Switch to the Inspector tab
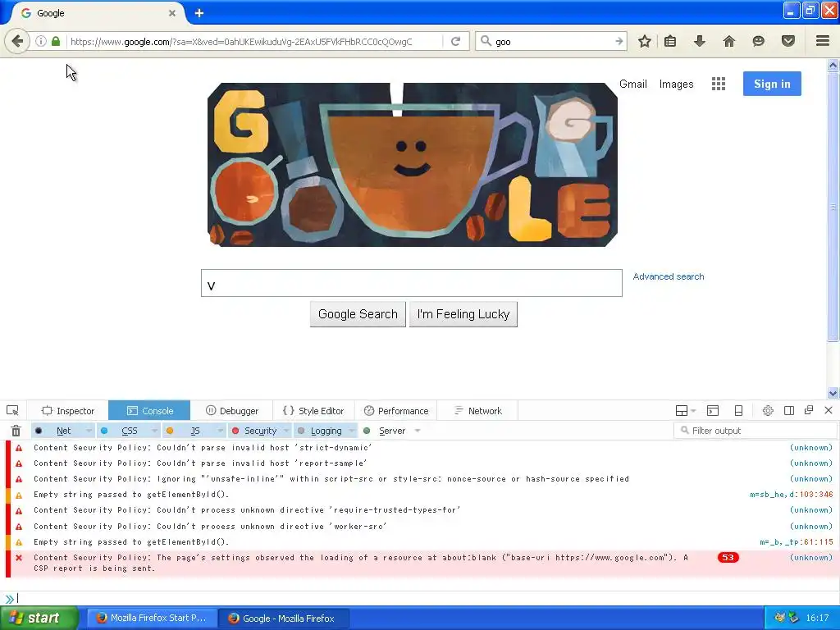Viewport: 840px width, 630px height. tap(67, 411)
